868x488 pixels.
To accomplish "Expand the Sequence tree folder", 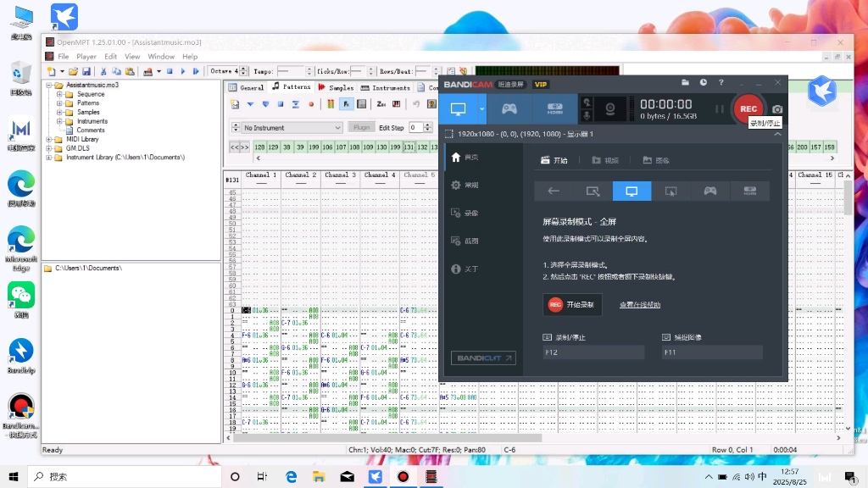I will pos(59,94).
